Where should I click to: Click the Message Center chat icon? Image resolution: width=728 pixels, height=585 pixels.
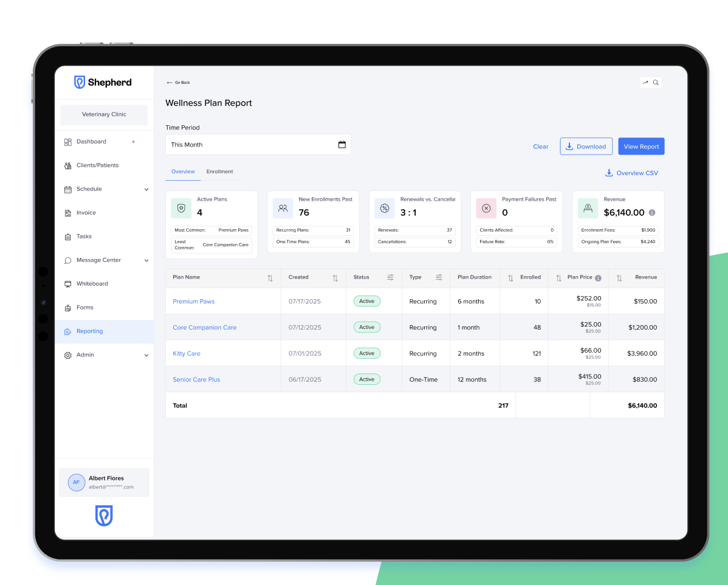click(68, 260)
